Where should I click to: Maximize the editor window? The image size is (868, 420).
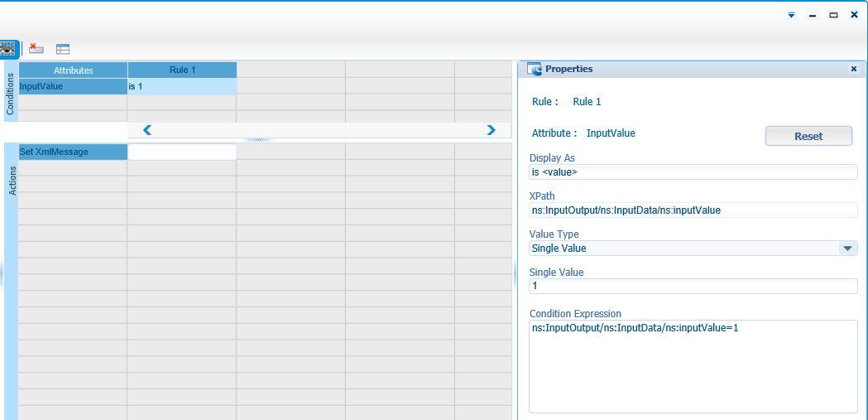pos(833,15)
